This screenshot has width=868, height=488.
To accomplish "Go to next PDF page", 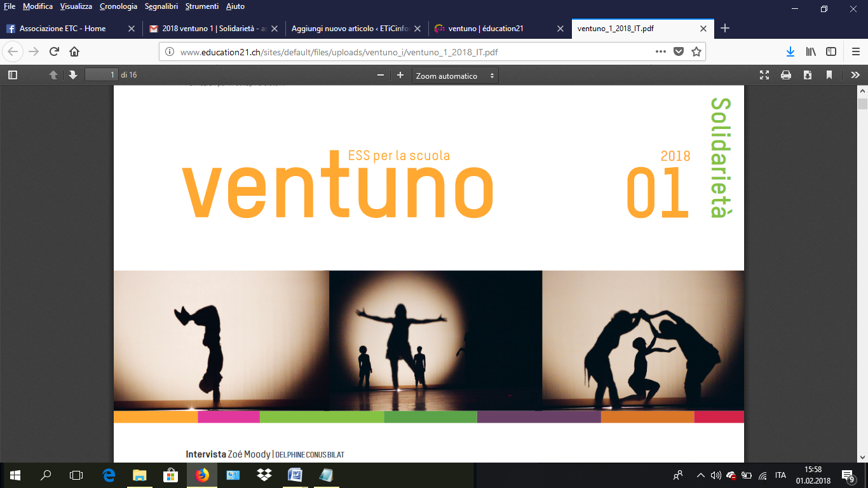I will pyautogui.click(x=73, y=75).
